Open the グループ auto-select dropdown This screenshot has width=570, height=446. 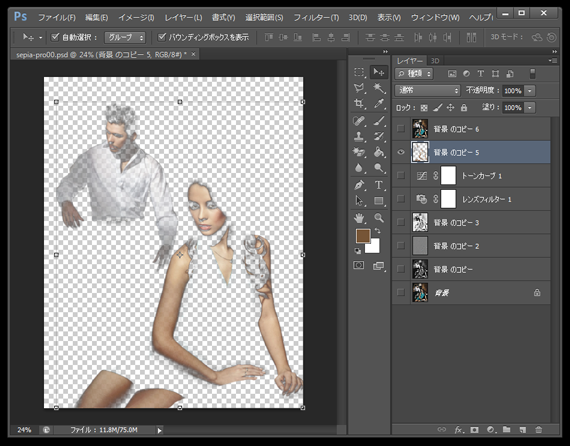click(125, 37)
